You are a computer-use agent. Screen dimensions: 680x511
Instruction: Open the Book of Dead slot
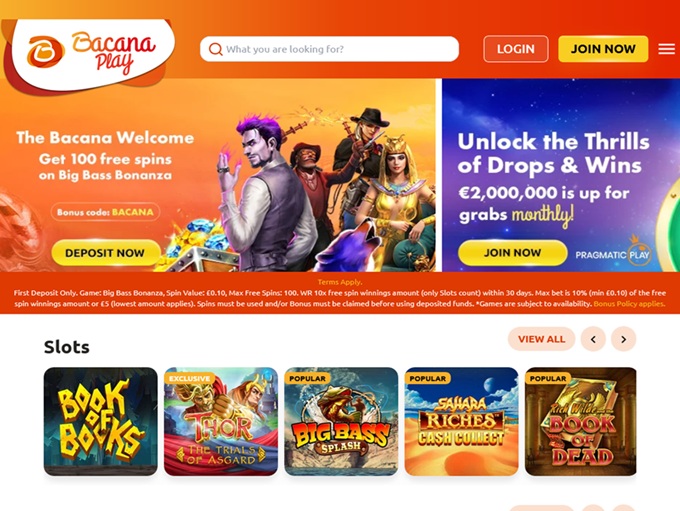click(x=581, y=421)
